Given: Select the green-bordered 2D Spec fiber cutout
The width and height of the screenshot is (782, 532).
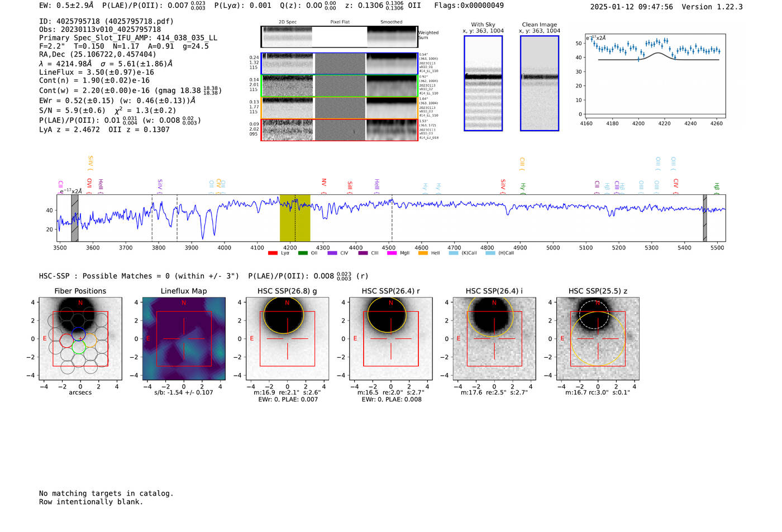Looking at the screenshot, I should click(x=287, y=86).
